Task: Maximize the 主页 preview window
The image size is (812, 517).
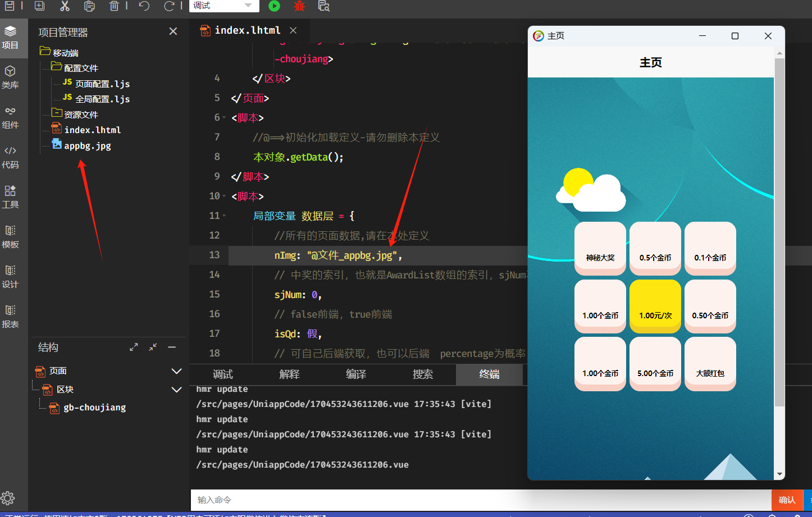Action: (735, 36)
